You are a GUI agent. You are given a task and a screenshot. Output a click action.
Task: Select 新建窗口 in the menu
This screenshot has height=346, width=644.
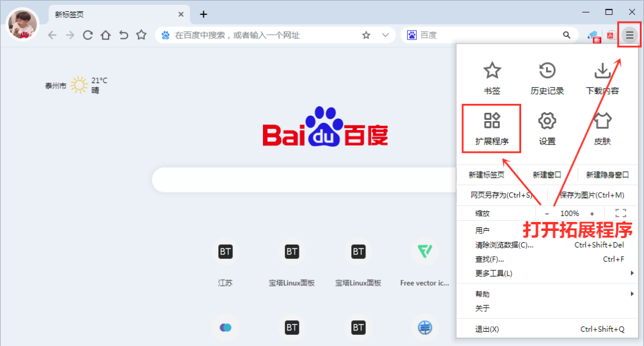pos(547,175)
